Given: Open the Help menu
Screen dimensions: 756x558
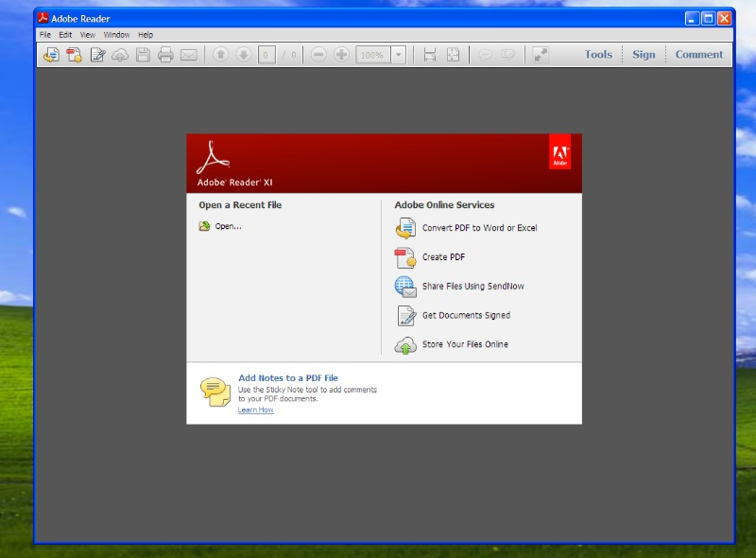Looking at the screenshot, I should (146, 35).
